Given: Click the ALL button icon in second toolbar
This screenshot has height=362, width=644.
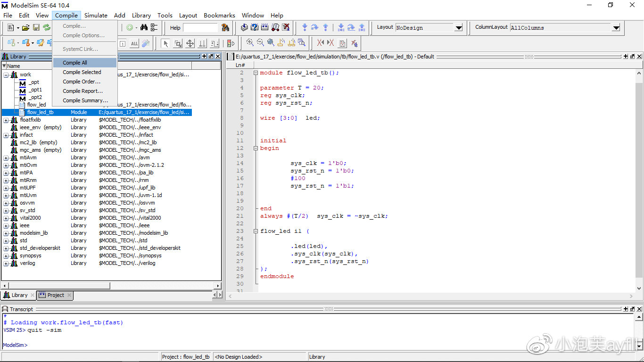Looking at the screenshot, I should 134,43.
